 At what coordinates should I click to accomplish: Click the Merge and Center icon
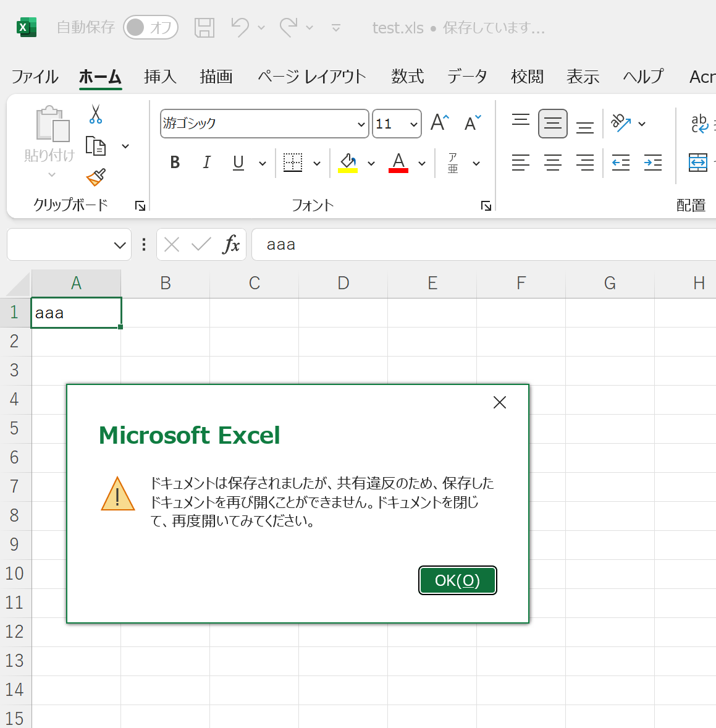click(698, 163)
